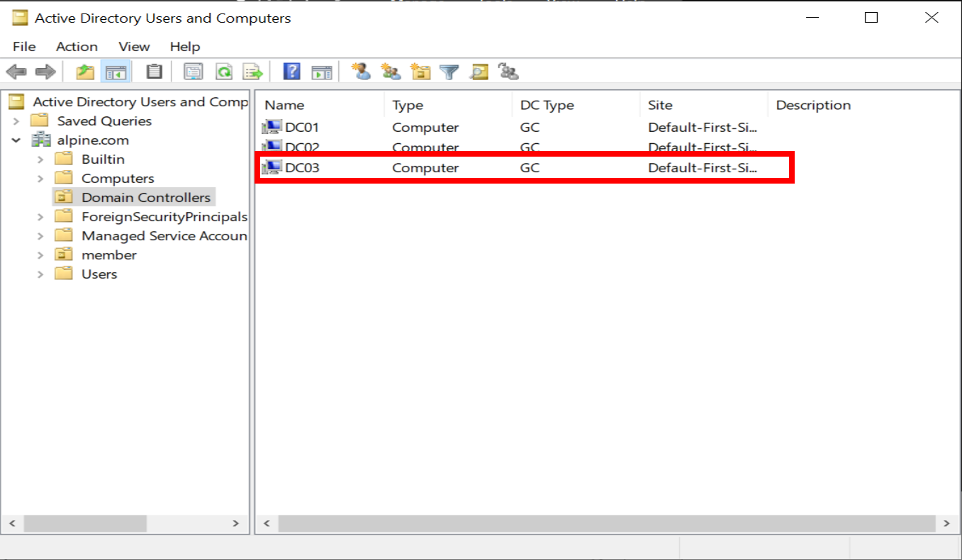Click the clipboard icon in toolbar
Viewport: 962px width, 560px height.
point(154,72)
